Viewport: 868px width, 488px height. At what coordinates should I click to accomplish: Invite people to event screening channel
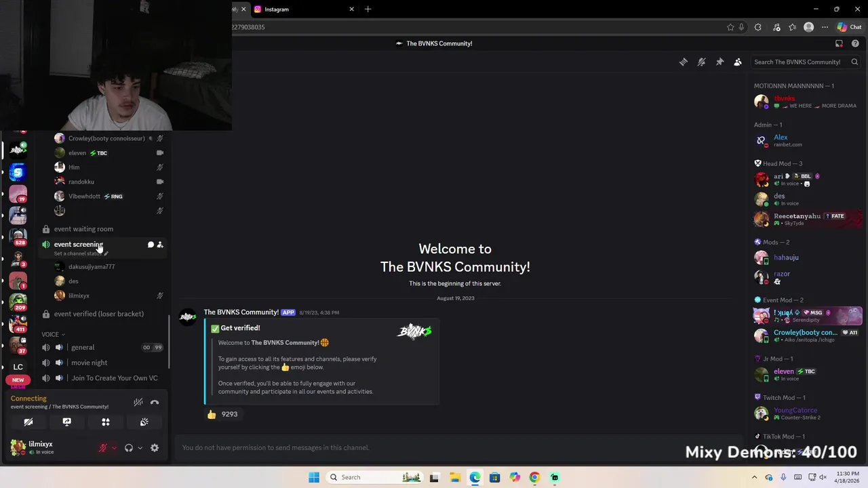coord(160,245)
